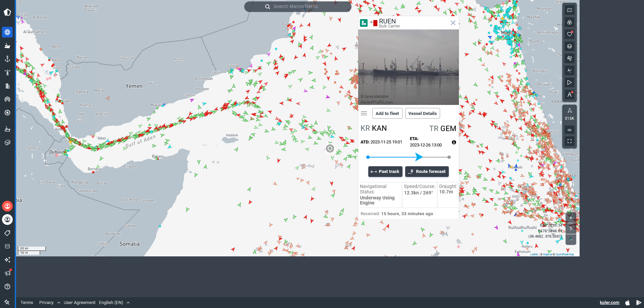Image resolution: width=644 pixels, height=308 pixels.
Task: Click the RUEN vessel name title
Action: [x=387, y=21]
